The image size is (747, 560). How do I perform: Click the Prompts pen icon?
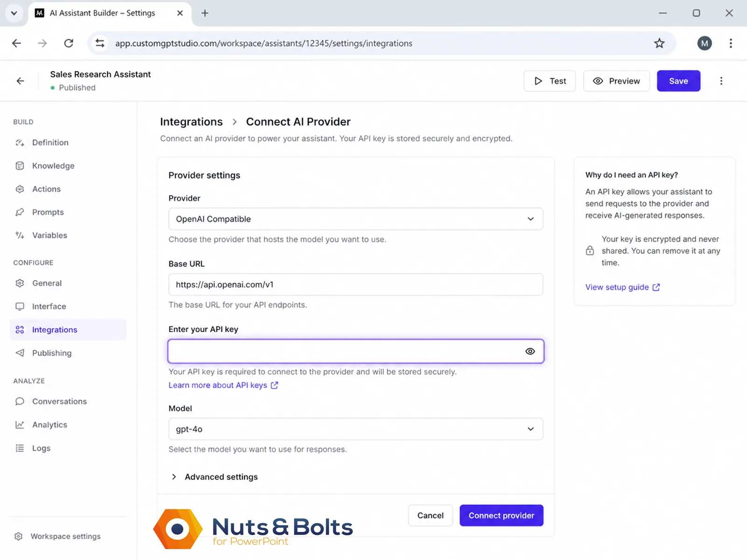coord(20,212)
